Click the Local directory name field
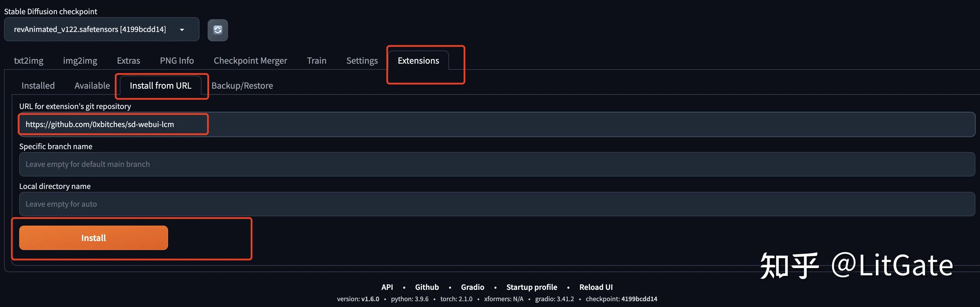This screenshot has height=307, width=980. tap(495, 204)
